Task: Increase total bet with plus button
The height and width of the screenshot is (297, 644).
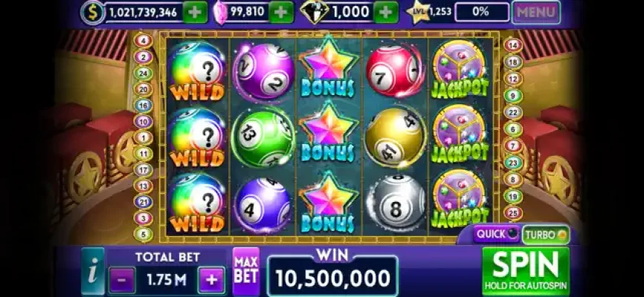Action: (211, 280)
